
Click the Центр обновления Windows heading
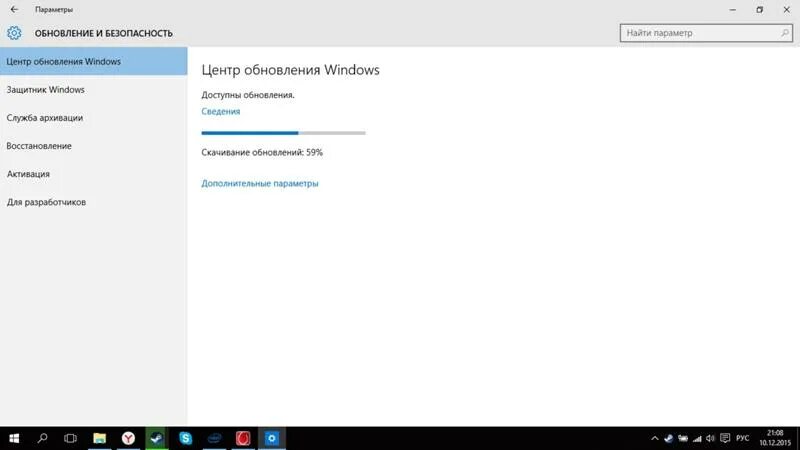click(x=290, y=70)
